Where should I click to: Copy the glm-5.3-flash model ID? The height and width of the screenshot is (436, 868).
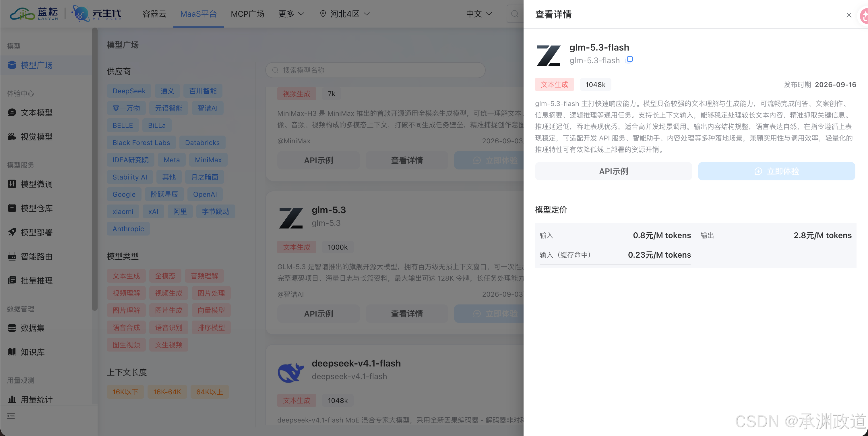tap(629, 60)
